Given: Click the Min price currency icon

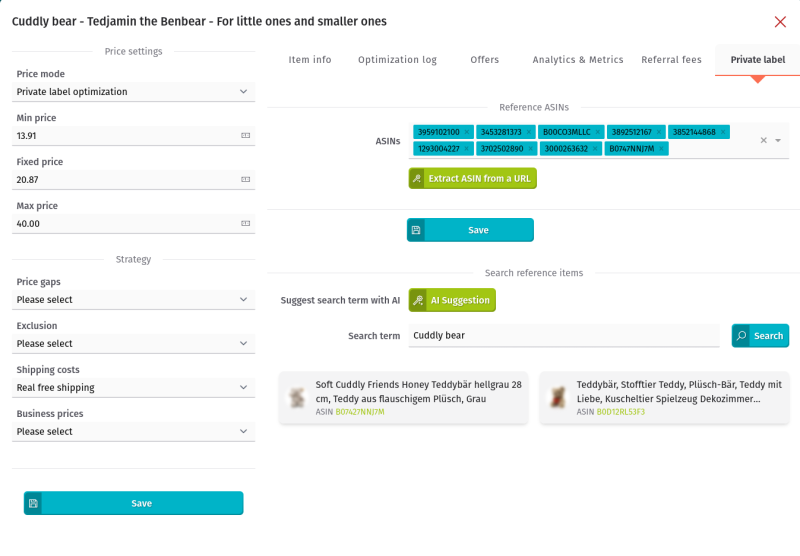Looking at the screenshot, I should pos(245,136).
